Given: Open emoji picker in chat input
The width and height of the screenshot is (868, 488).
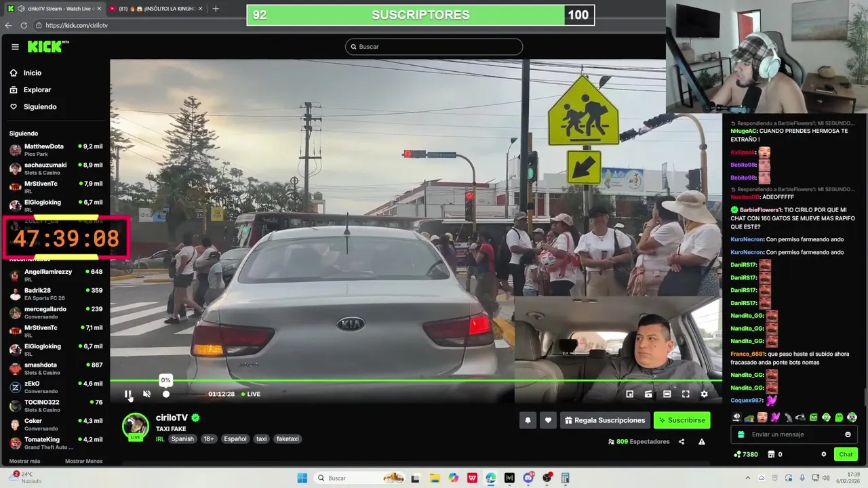Looking at the screenshot, I should tap(848, 434).
